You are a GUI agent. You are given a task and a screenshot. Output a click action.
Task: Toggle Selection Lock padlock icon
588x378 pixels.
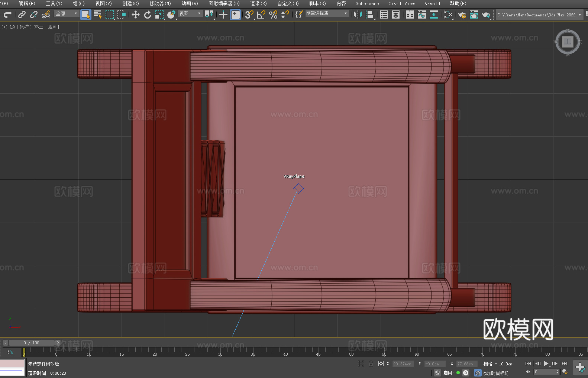[x=371, y=364]
